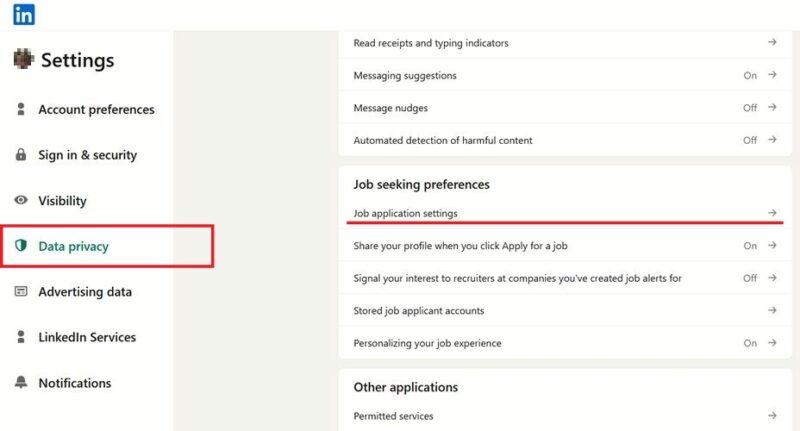Click the LinkedIn Services person icon
Screen dimensions: 800x431
coord(20,337)
